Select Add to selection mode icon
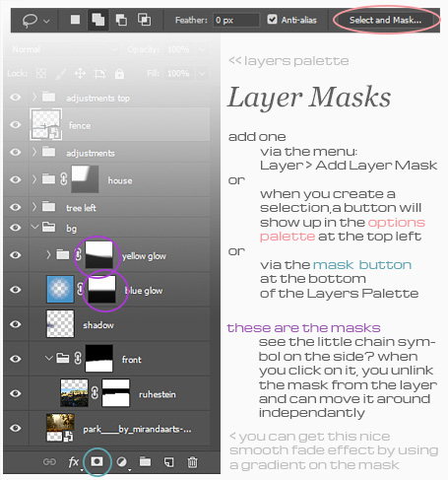The width and height of the screenshot is (448, 480). tap(98, 20)
